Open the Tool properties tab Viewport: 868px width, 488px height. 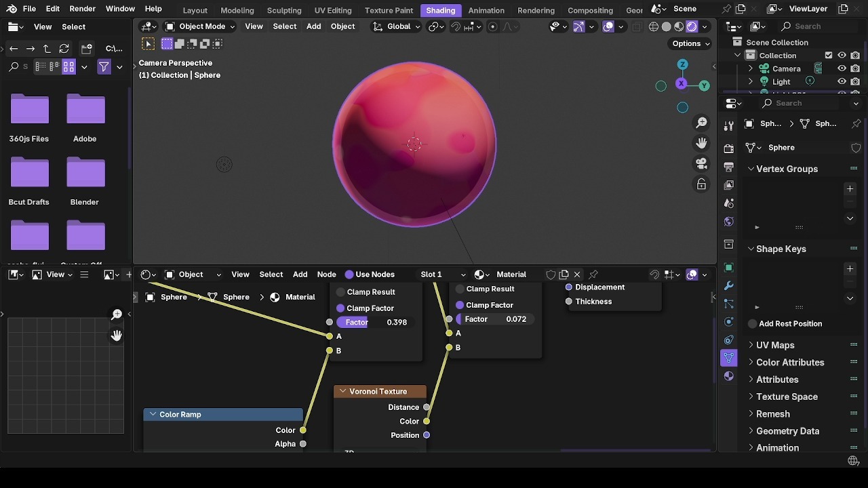coord(729,126)
